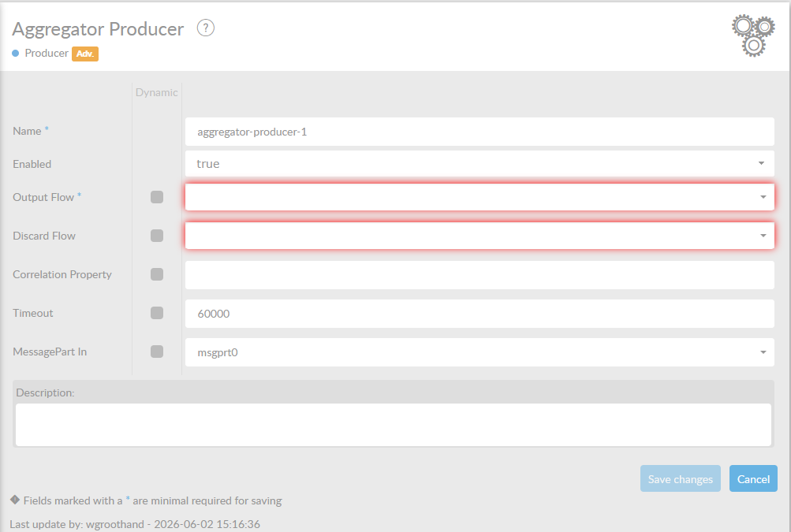Click the Dynamic column header

coord(156,92)
